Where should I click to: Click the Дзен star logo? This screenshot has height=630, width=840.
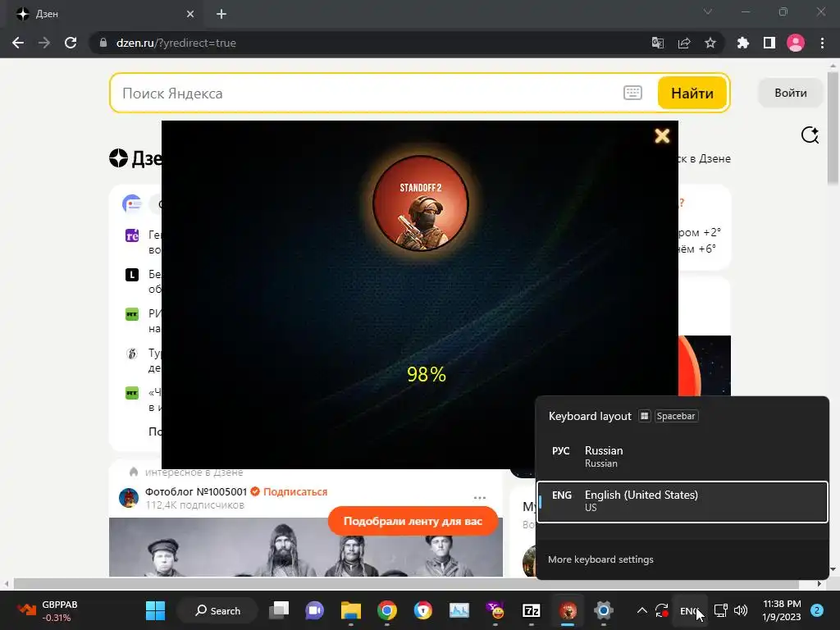(118, 158)
